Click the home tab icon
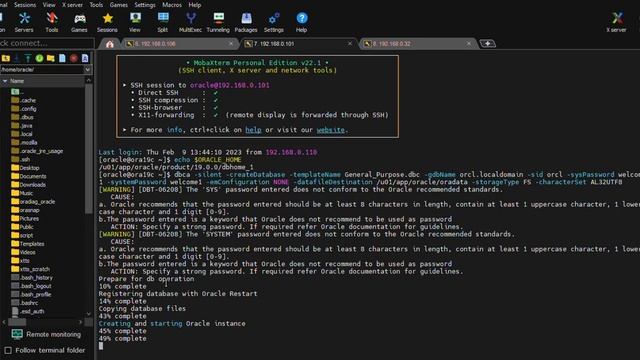640x360 pixels. click(110, 44)
